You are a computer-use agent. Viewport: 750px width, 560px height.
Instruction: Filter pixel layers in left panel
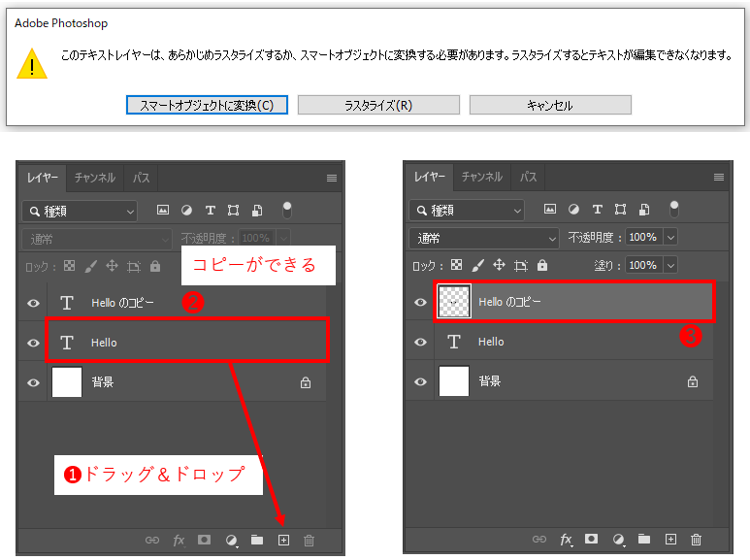click(x=163, y=210)
